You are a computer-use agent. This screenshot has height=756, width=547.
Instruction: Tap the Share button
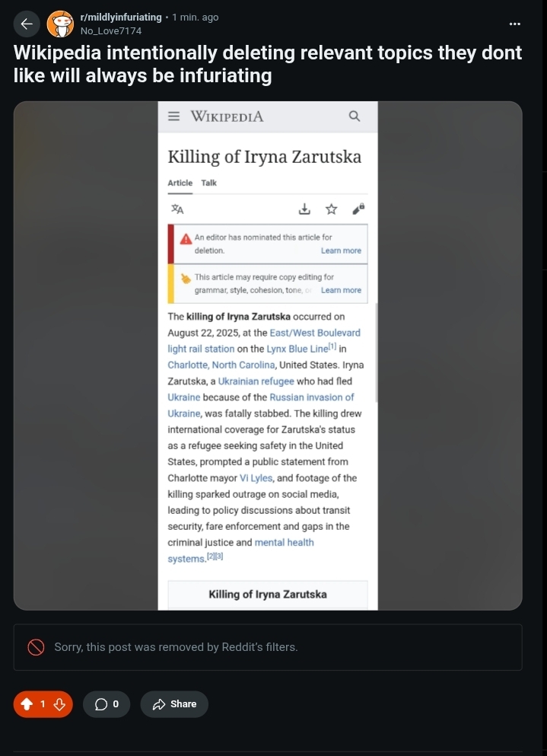tap(175, 704)
